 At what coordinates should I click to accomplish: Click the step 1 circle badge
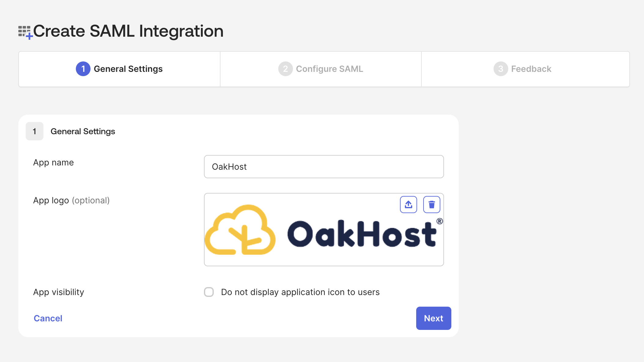pyautogui.click(x=83, y=69)
